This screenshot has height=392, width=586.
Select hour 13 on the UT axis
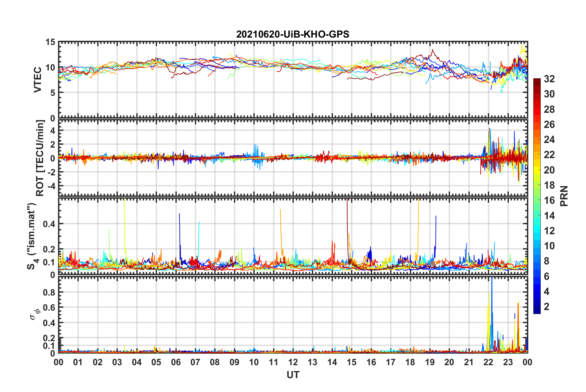click(x=312, y=362)
